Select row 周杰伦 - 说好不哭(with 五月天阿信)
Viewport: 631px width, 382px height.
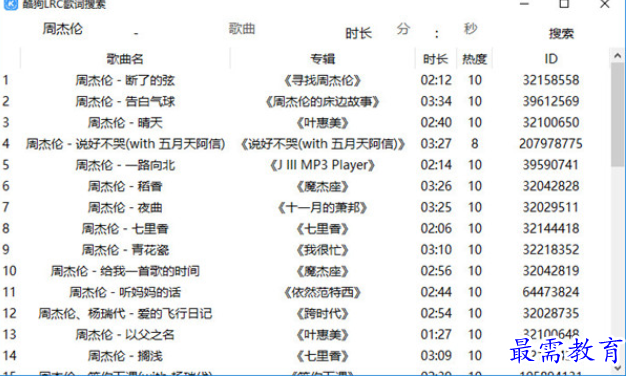(305, 144)
